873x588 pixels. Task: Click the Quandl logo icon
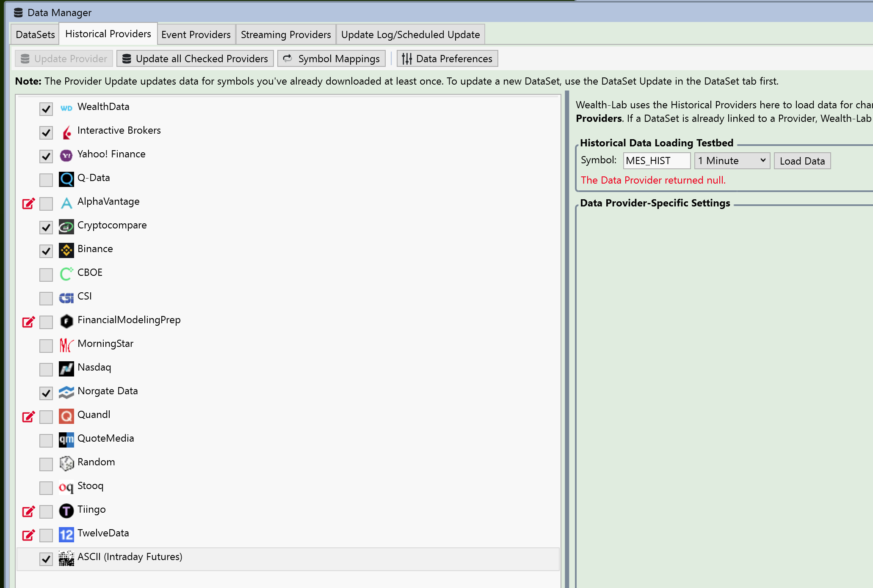click(66, 416)
